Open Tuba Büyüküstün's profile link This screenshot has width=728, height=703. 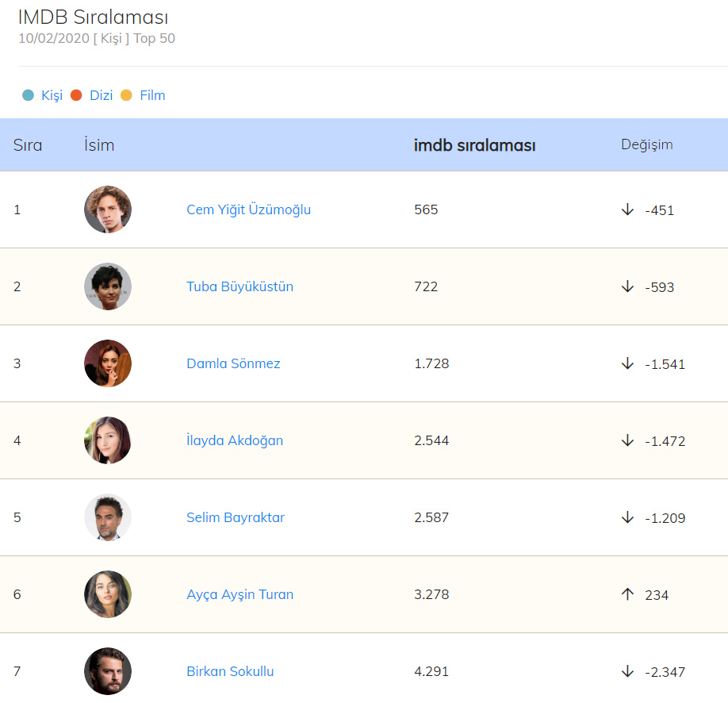(x=239, y=286)
